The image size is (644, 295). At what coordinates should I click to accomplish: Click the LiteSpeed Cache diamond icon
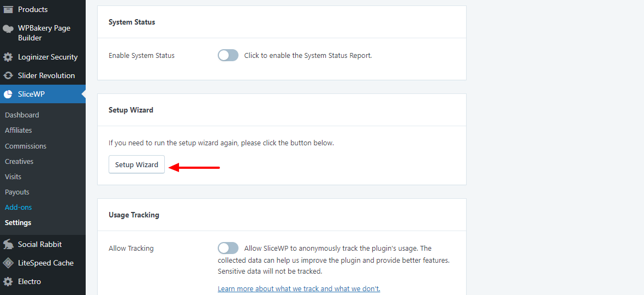point(8,263)
